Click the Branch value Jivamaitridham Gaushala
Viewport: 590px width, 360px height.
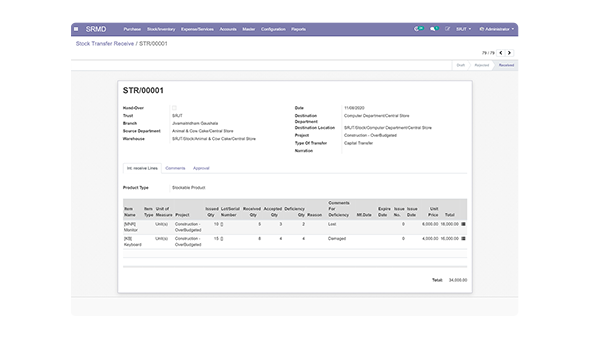[x=195, y=123]
